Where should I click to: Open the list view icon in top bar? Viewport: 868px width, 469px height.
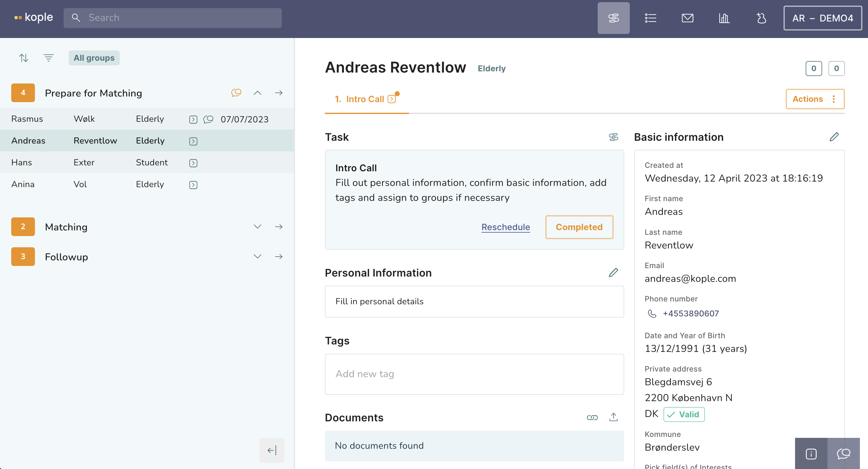[x=650, y=18]
